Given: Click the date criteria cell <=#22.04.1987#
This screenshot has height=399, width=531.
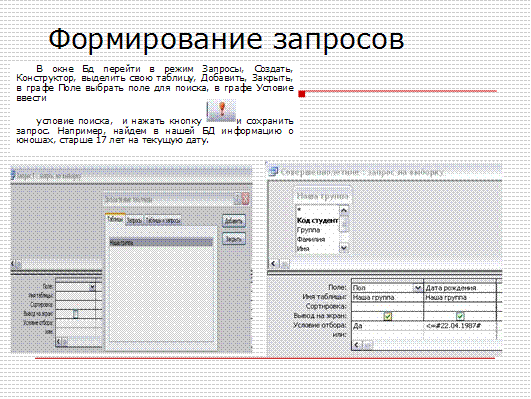Looking at the screenshot, I should click(x=460, y=326).
